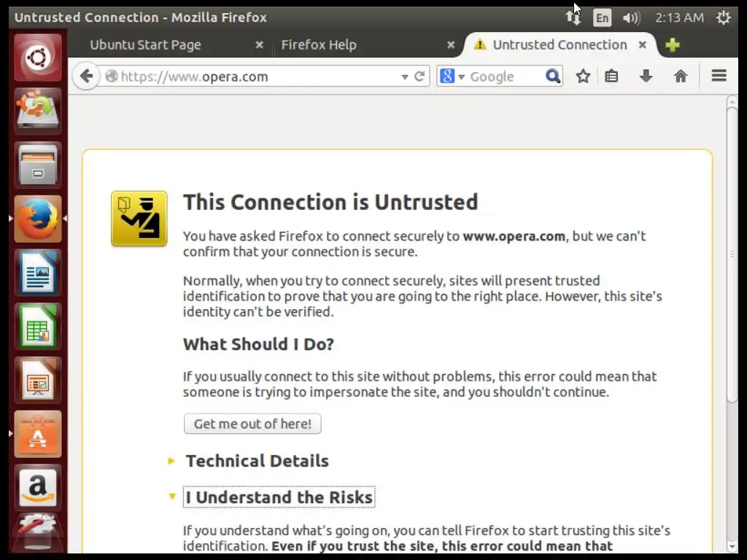Open the En keyboard language indicator
This screenshot has height=560, width=747.
pos(602,18)
